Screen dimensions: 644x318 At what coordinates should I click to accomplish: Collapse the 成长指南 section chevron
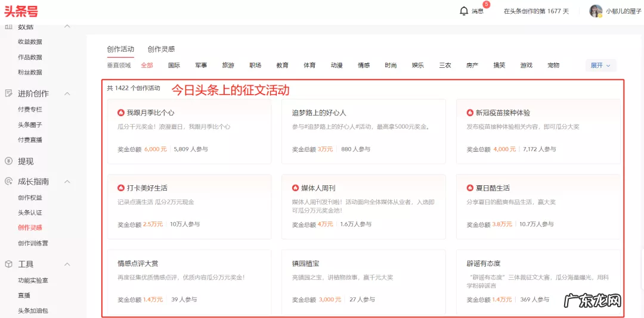pos(68,182)
